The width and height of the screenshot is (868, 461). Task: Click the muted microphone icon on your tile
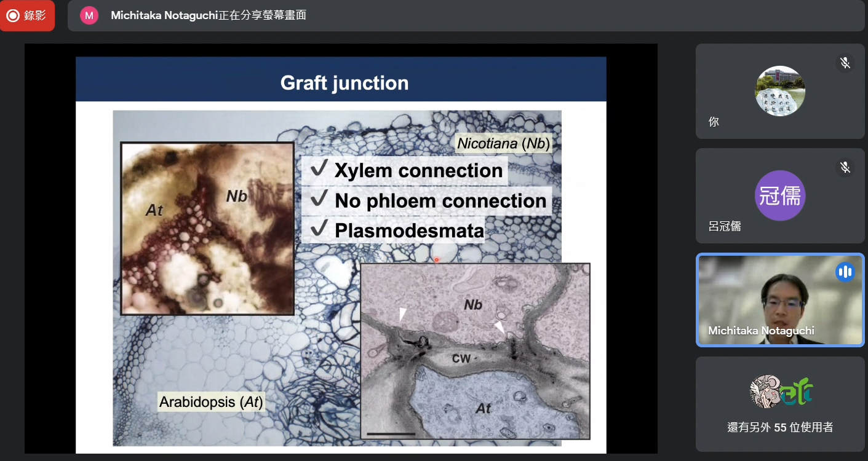pos(845,63)
